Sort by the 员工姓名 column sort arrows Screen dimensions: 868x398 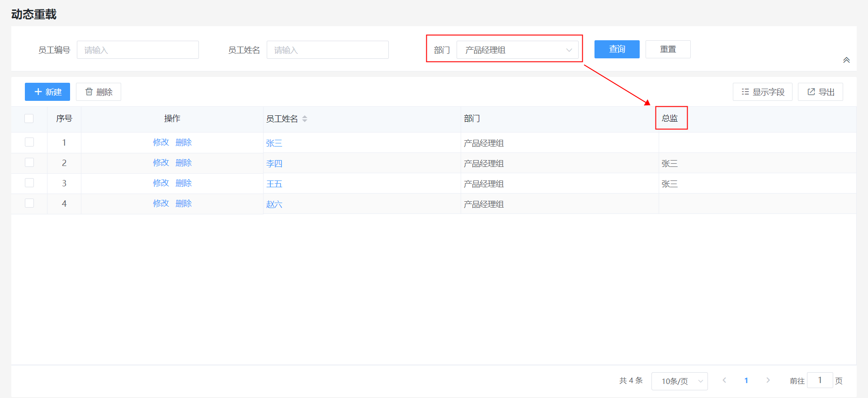305,118
